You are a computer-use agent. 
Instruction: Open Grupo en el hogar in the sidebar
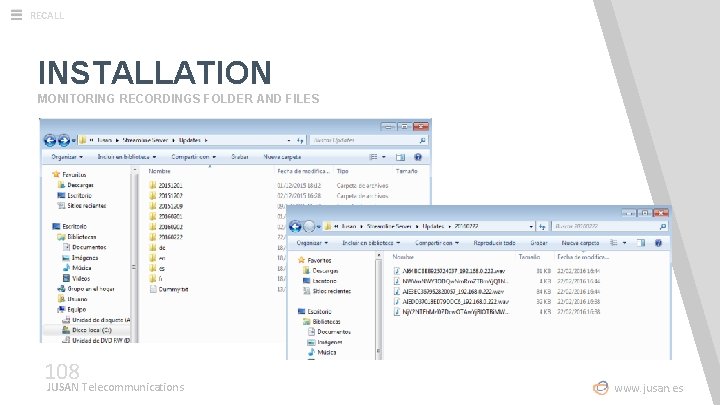pos(85,289)
